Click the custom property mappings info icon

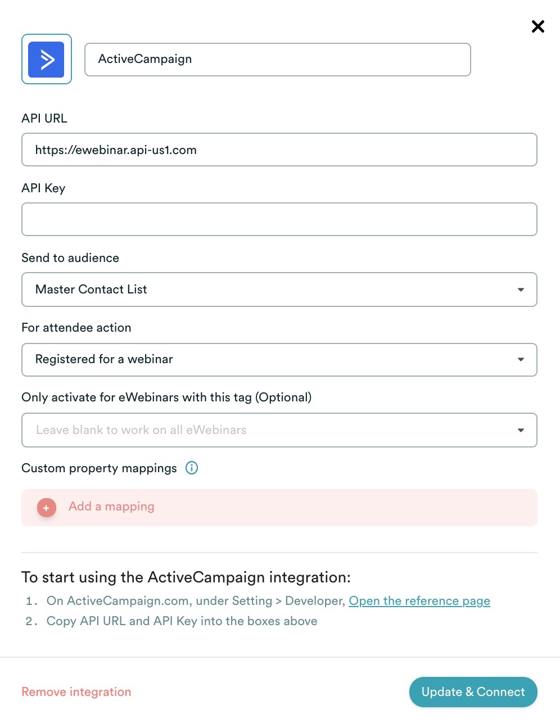click(x=192, y=468)
